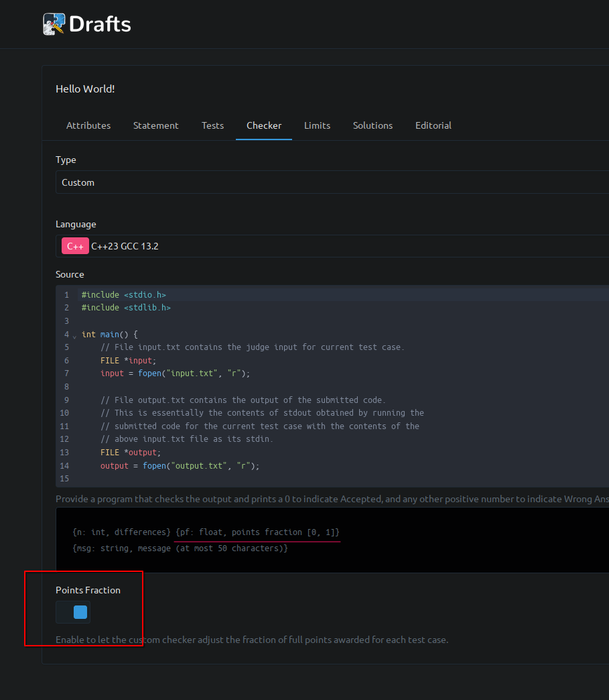The width and height of the screenshot is (609, 700).
Task: Select the Checker tab
Action: pyautogui.click(x=264, y=125)
